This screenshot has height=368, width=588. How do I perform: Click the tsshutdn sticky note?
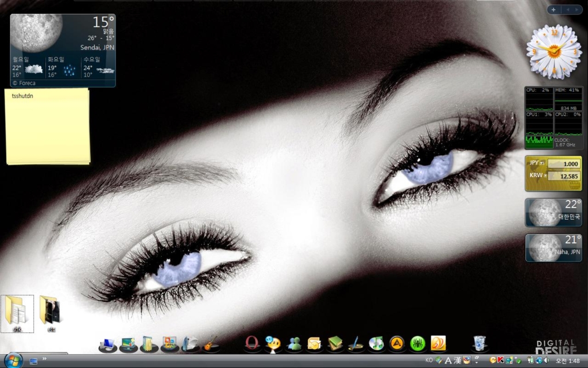(x=48, y=126)
